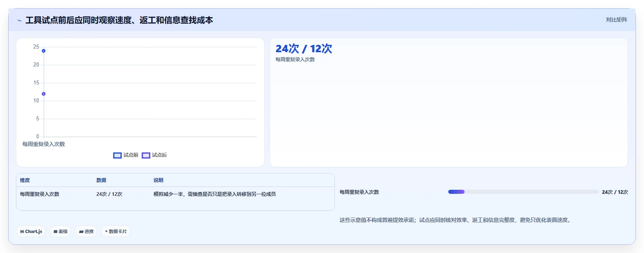644x253 pixels.
Task: Click the y-axis tick label 15
Action: [36, 83]
